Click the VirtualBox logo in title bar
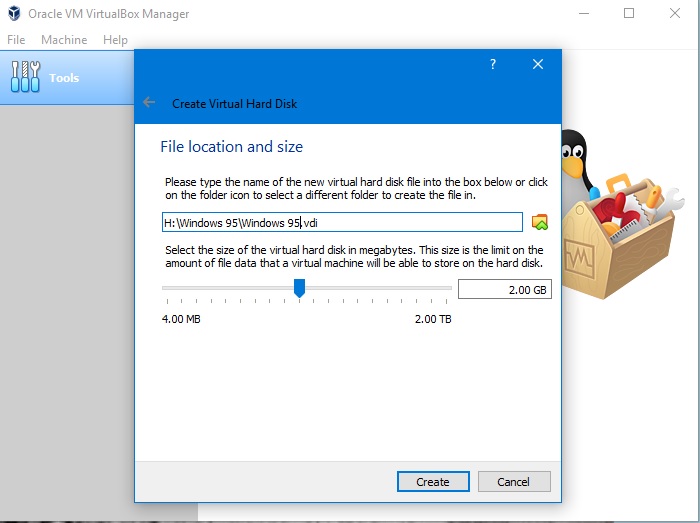This screenshot has height=523, width=700. point(14,13)
